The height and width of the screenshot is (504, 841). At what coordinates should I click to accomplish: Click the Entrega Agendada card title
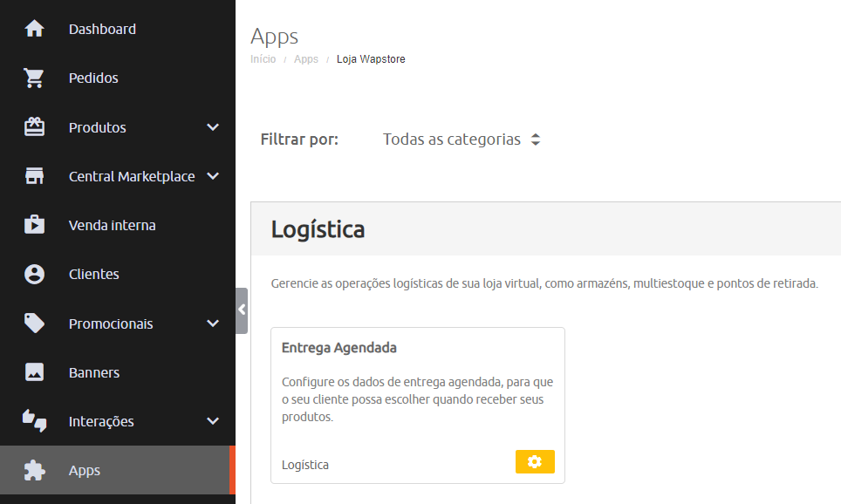click(x=339, y=347)
